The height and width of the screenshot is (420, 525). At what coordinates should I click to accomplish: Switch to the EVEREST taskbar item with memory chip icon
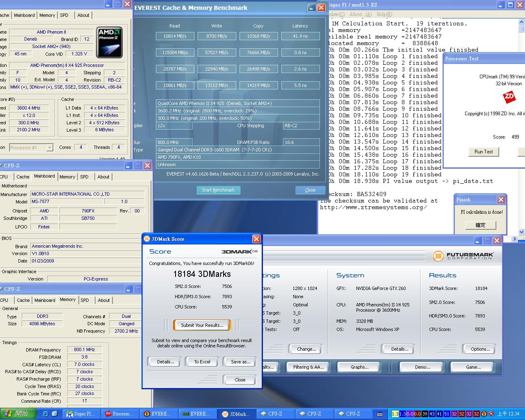pyautogui.click(x=196, y=414)
